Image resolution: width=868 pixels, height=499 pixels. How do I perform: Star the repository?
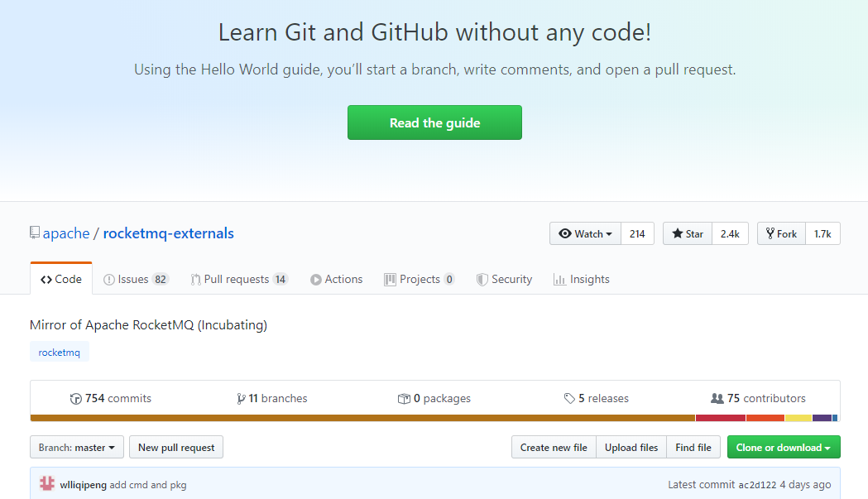pyautogui.click(x=688, y=233)
